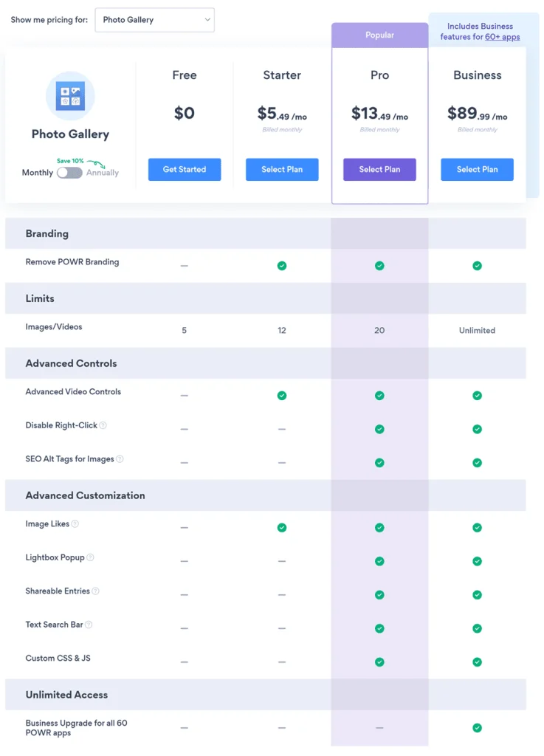
Task: Click the Photo Gallery app icon
Action: click(70, 97)
